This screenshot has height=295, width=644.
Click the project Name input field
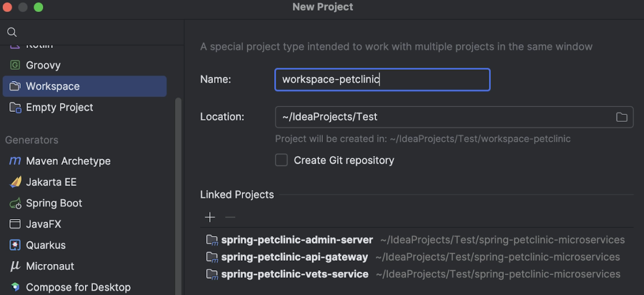coord(382,80)
